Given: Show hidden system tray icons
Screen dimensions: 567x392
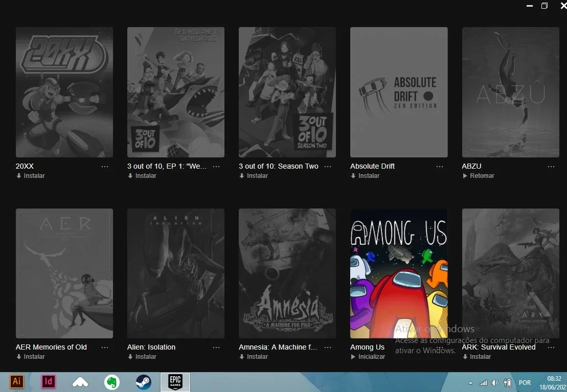Looking at the screenshot, I should pyautogui.click(x=470, y=383).
